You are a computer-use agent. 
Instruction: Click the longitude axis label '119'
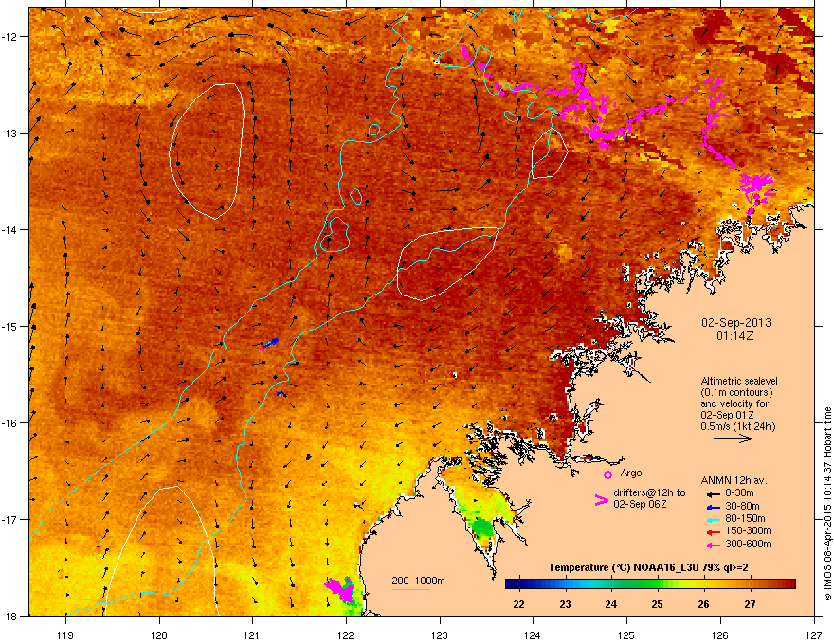click(x=65, y=635)
